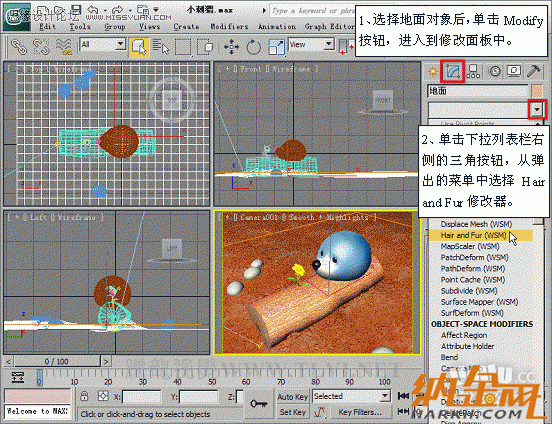This screenshot has height=424, width=552.
Task: Open the Create panel sun icon
Action: pyautogui.click(x=433, y=71)
